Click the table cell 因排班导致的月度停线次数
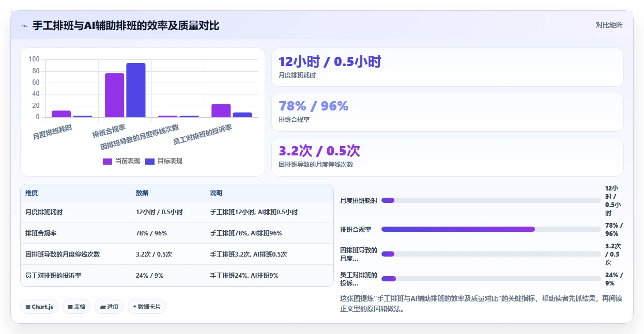The image size is (644, 334). (x=63, y=255)
